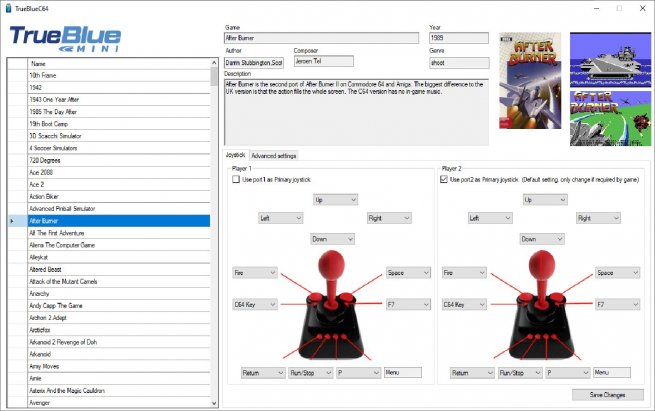Open Player 2 C64 Key dropdown

(x=465, y=304)
